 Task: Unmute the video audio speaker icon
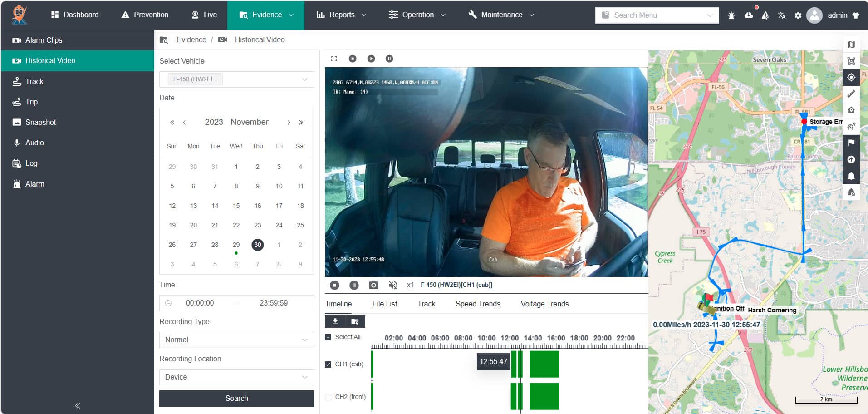[x=393, y=285]
